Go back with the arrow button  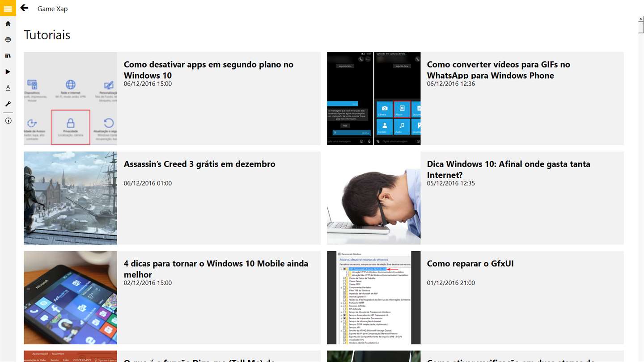24,8
